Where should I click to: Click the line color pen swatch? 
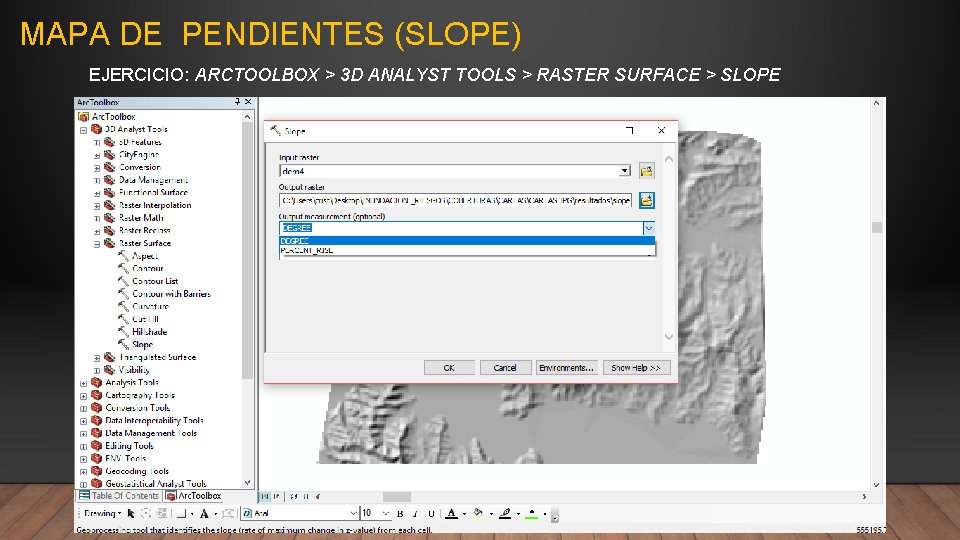(x=505, y=514)
